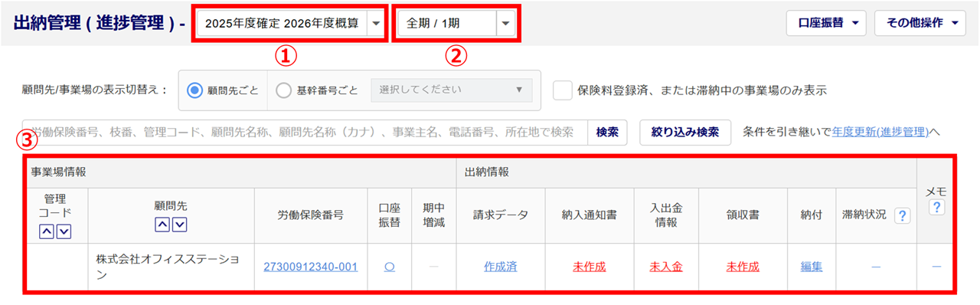Screen dimensions: 980x305
Task: Click the 株式会社オフィスステーション client name cell
Action: [171, 267]
